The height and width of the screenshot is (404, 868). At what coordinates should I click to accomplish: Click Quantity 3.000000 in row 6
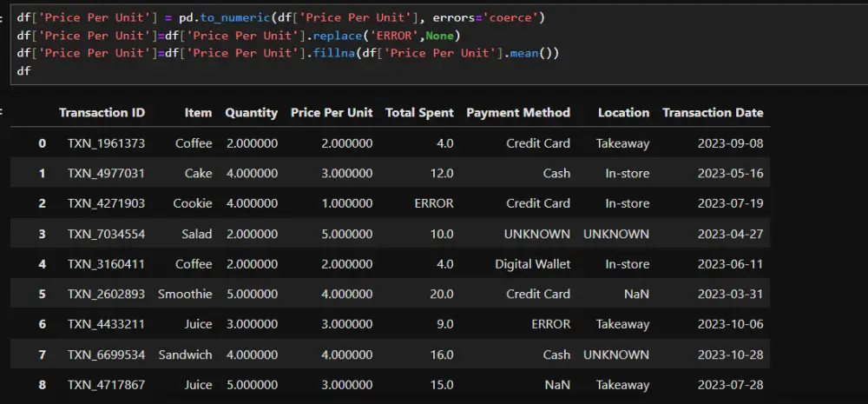[252, 324]
